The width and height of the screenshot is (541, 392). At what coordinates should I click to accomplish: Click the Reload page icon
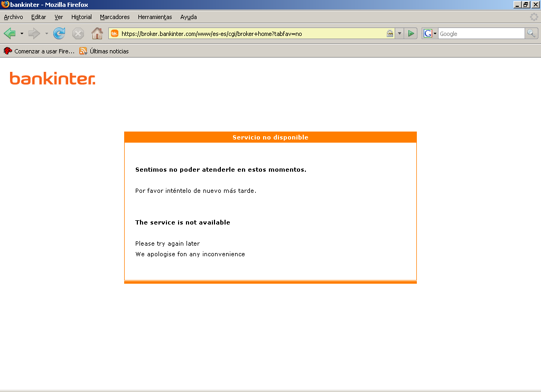pyautogui.click(x=59, y=33)
